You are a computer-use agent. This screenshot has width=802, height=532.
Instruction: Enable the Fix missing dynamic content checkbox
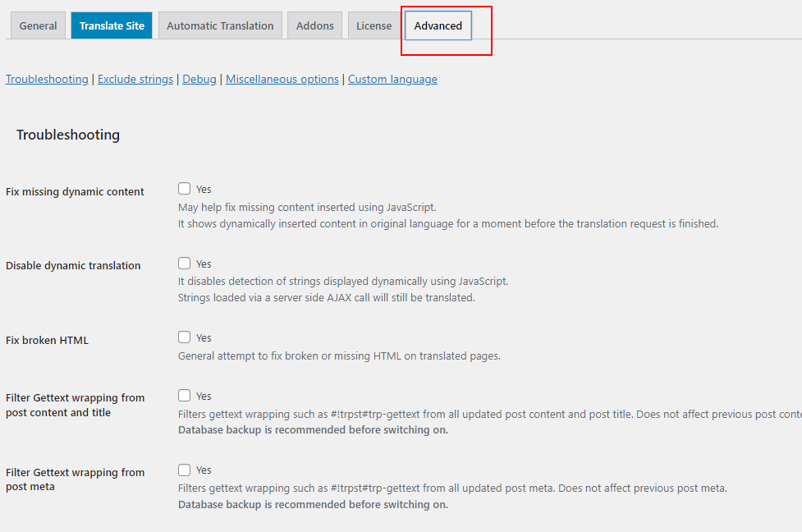coord(185,189)
